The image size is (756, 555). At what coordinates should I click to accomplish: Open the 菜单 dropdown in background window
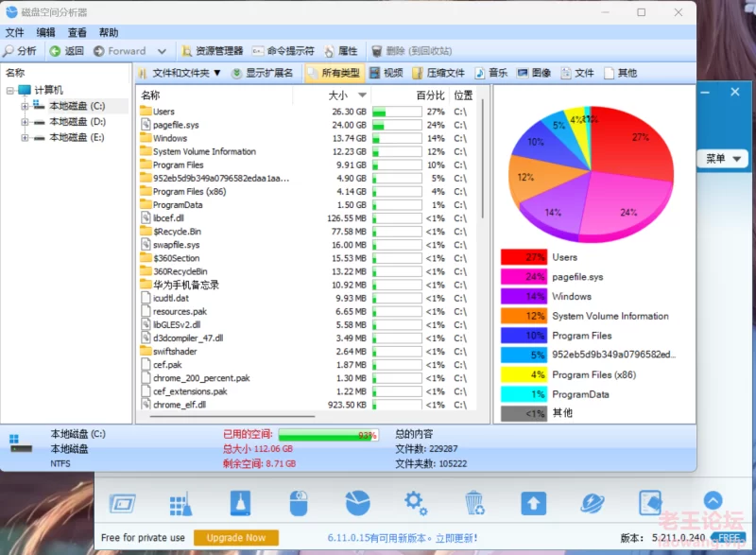tap(723, 159)
